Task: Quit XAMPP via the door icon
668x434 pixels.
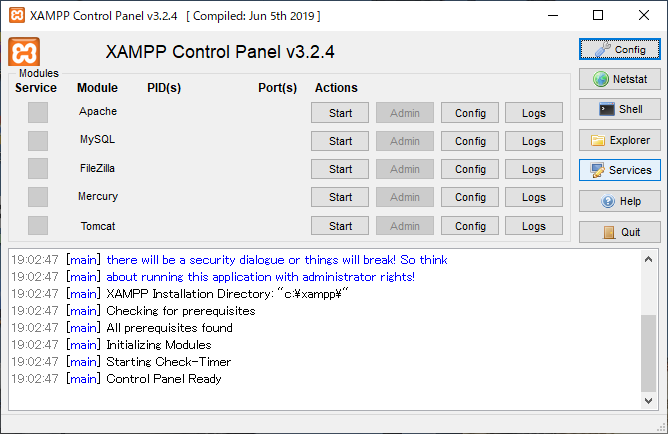Action: point(619,232)
